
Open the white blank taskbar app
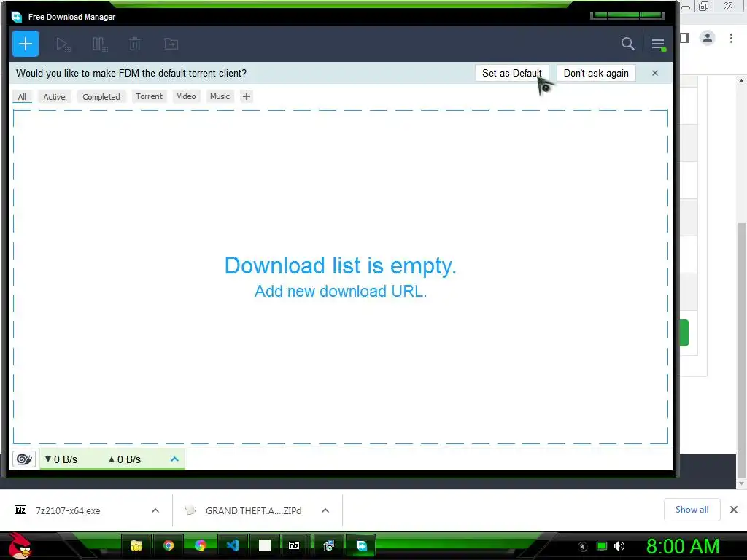click(x=265, y=545)
